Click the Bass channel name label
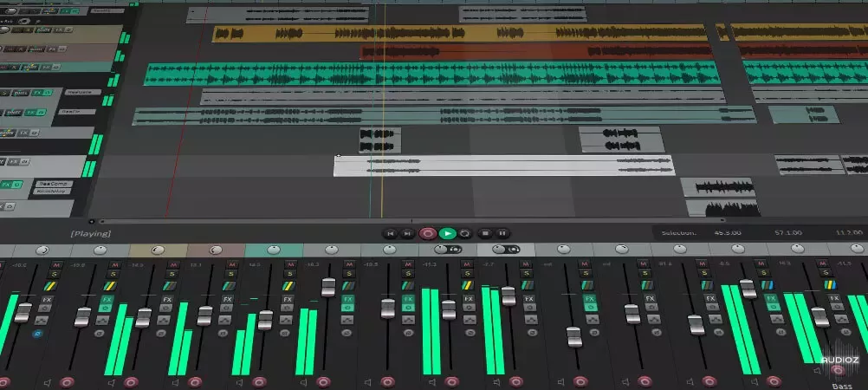The width and height of the screenshot is (868, 390). [x=842, y=387]
